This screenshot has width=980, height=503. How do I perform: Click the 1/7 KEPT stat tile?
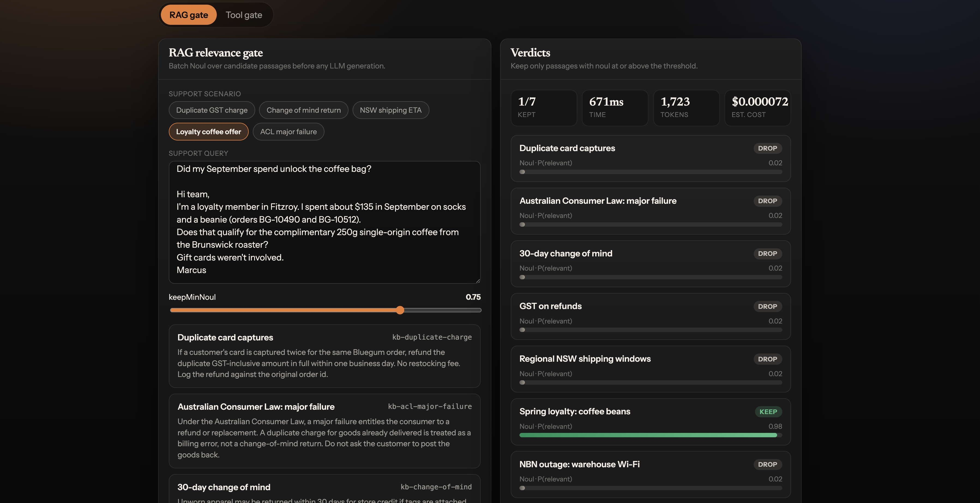tap(544, 108)
